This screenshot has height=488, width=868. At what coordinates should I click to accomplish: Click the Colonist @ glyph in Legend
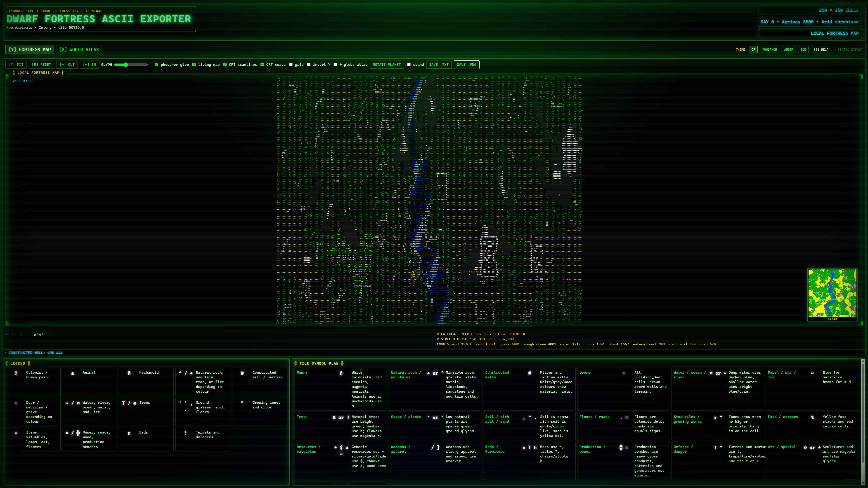tap(16, 373)
